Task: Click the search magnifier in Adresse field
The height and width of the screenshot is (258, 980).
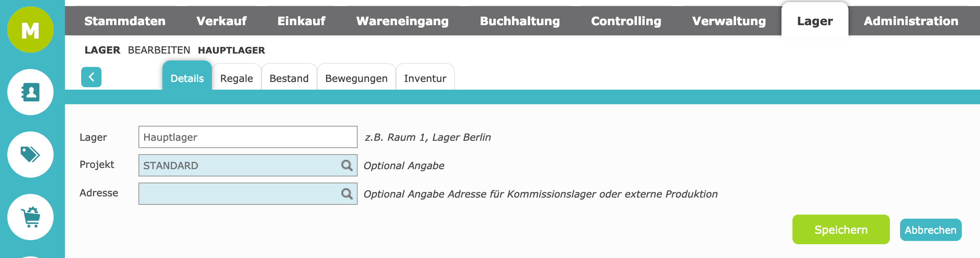Action: [x=347, y=194]
